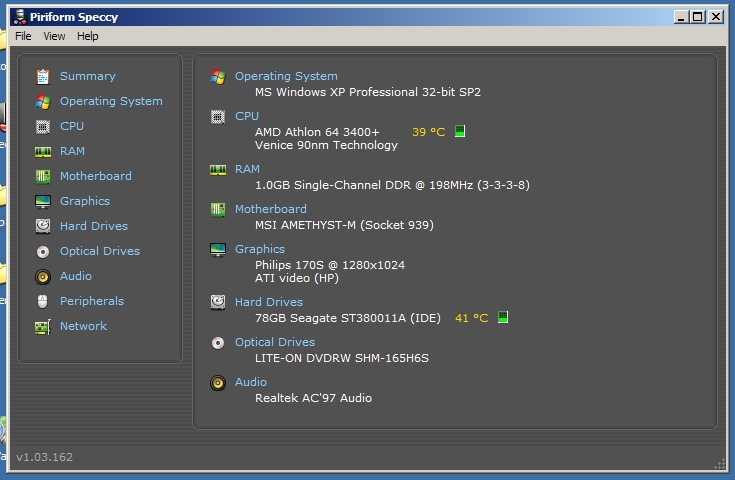Click the Network card icon in sidebar
Image resolution: width=735 pixels, height=480 pixels.
(43, 327)
